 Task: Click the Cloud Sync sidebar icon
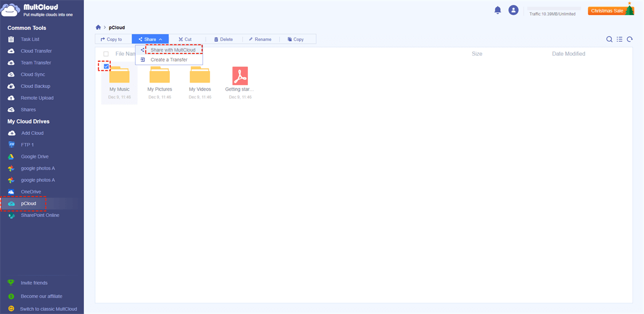point(11,75)
